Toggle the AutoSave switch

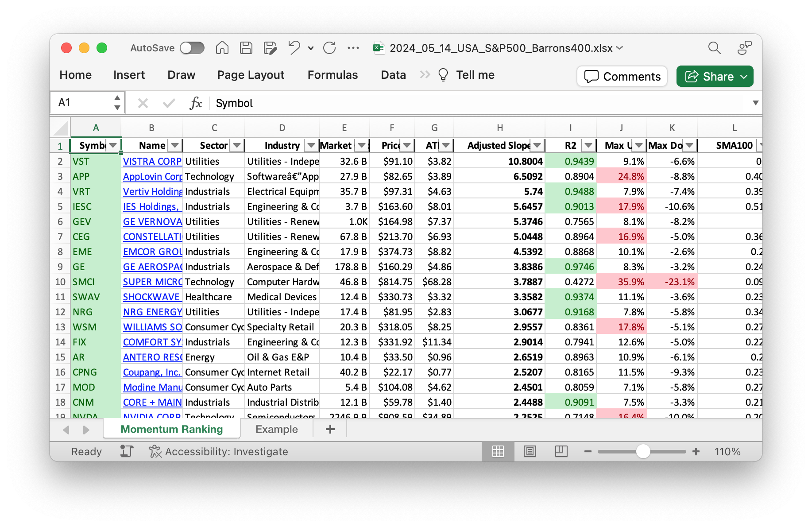[192, 48]
